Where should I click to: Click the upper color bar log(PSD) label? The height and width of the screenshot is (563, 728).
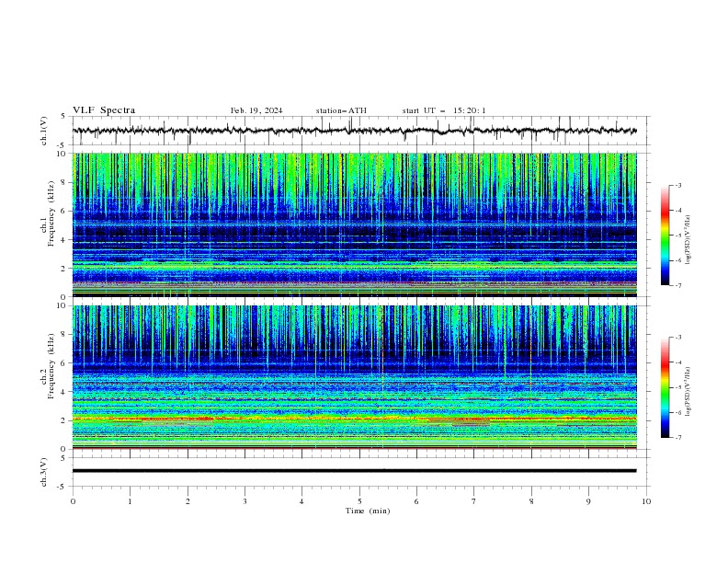pos(688,240)
